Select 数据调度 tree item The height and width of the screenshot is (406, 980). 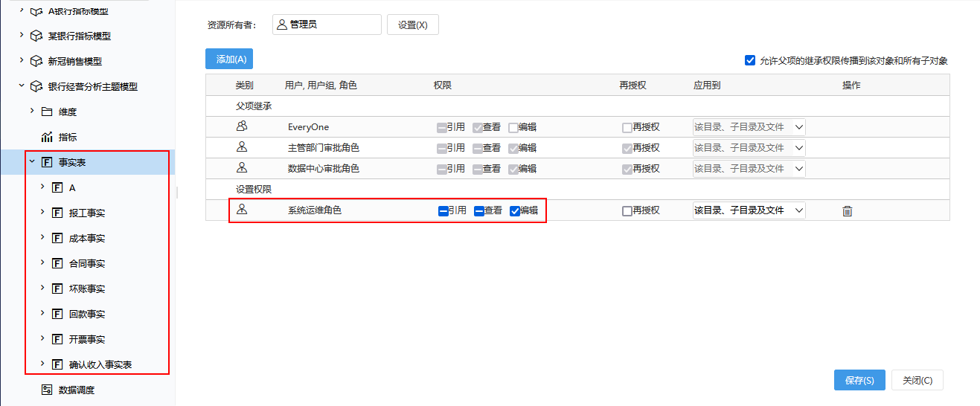pyautogui.click(x=77, y=390)
